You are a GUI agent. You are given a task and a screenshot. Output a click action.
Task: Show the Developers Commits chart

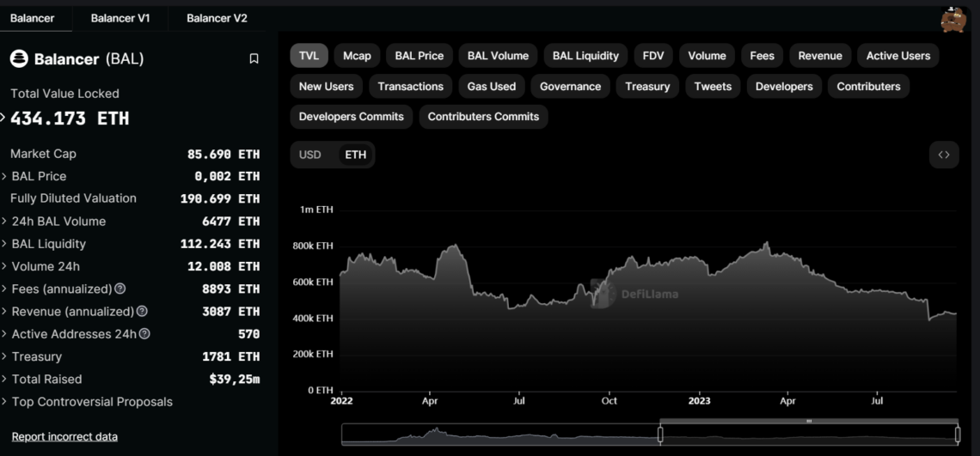pyautogui.click(x=351, y=117)
